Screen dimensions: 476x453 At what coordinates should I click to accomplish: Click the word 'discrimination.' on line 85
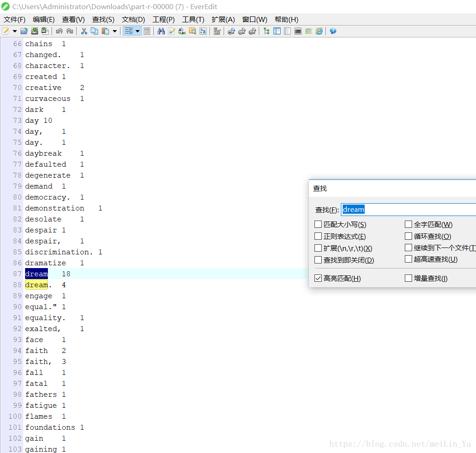click(59, 252)
